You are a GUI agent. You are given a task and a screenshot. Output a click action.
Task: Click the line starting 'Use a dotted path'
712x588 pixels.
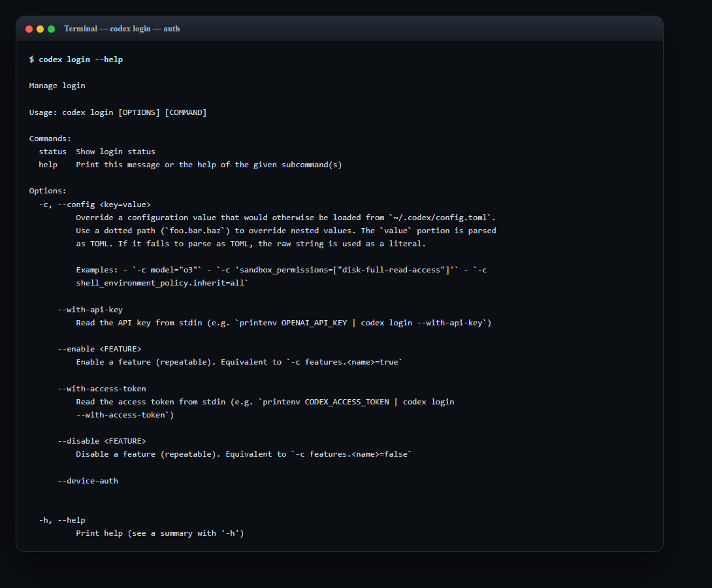click(x=285, y=231)
